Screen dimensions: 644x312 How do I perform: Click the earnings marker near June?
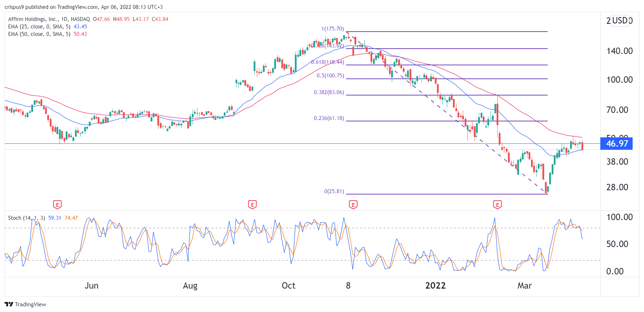[57, 204]
